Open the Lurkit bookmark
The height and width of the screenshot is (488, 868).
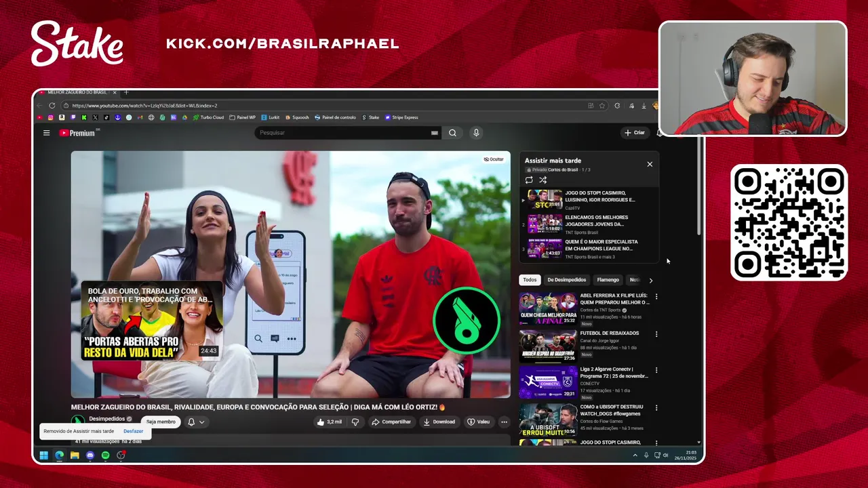click(x=271, y=117)
